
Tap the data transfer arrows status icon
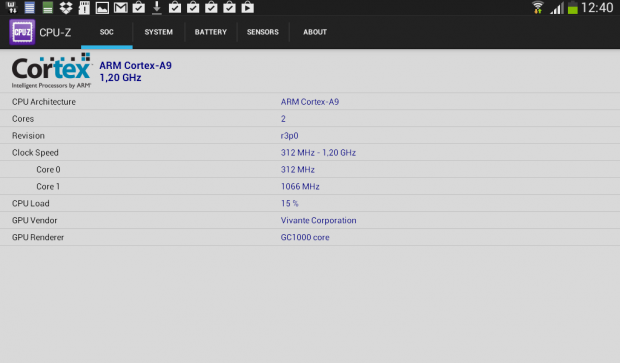pos(11,7)
